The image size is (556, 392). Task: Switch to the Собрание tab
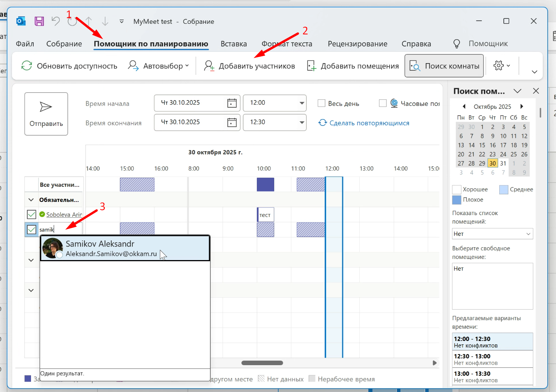64,44
